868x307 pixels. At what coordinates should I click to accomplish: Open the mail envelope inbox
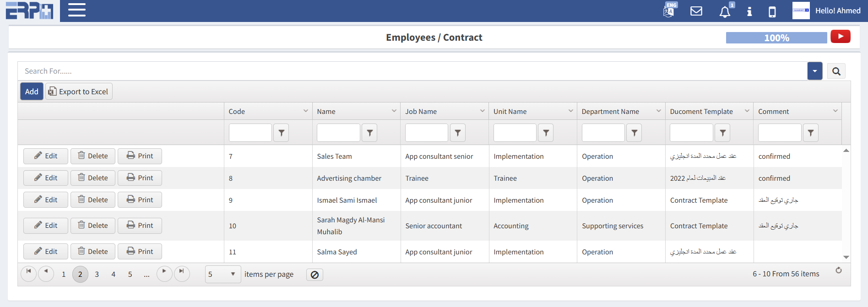coord(696,11)
